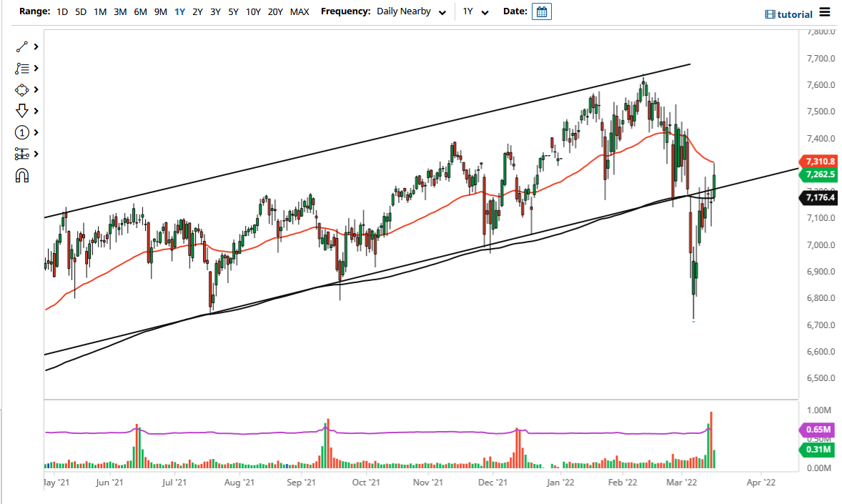Click the 7,700.0 price axis label

click(821, 58)
